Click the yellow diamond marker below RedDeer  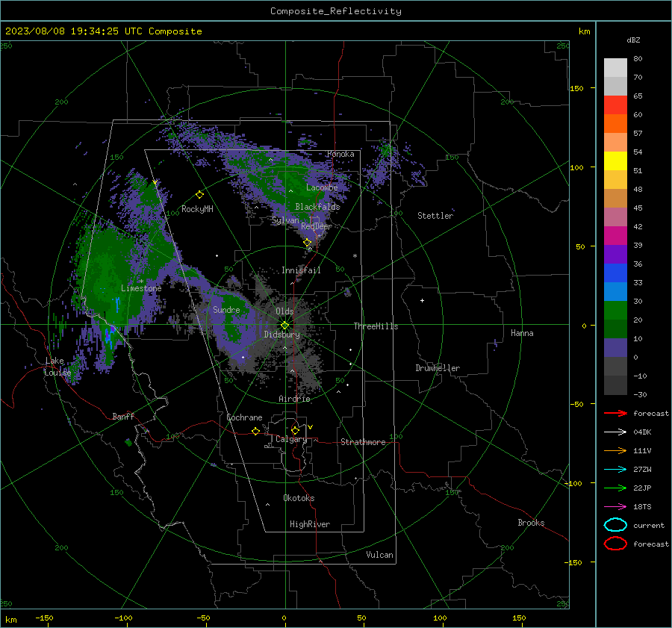[308, 243]
